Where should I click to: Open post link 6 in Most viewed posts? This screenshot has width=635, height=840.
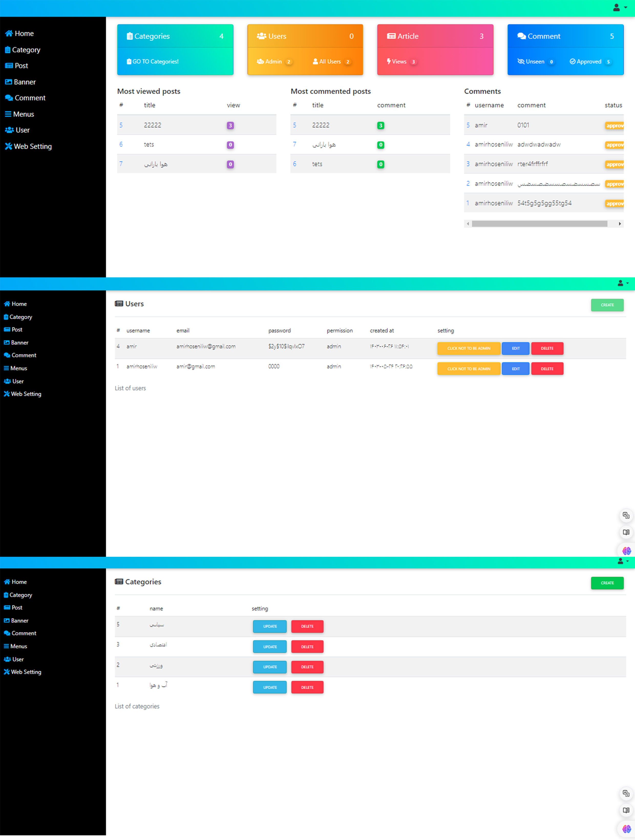121,144
